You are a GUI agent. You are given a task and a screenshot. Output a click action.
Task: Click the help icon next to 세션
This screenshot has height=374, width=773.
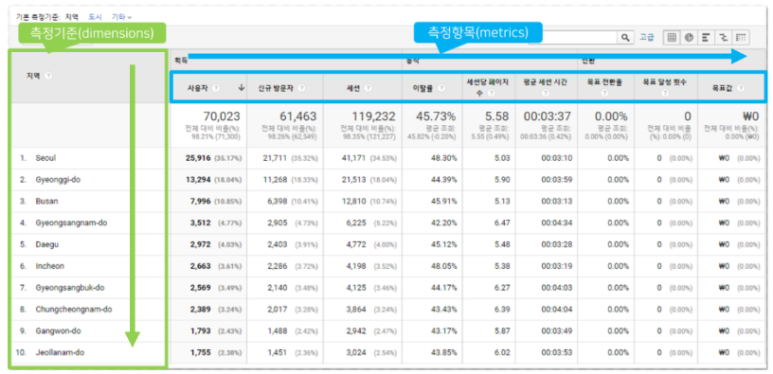(368, 88)
